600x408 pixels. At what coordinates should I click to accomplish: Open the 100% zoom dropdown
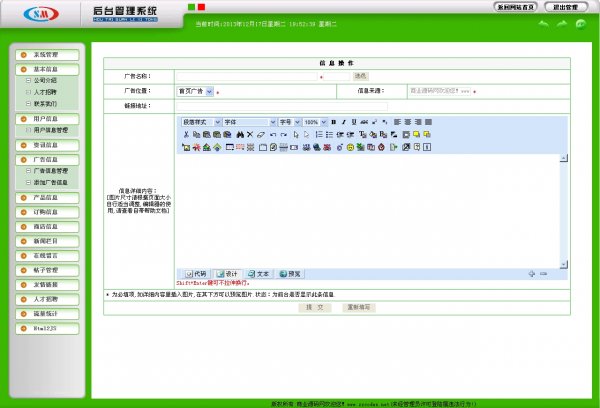(x=315, y=122)
